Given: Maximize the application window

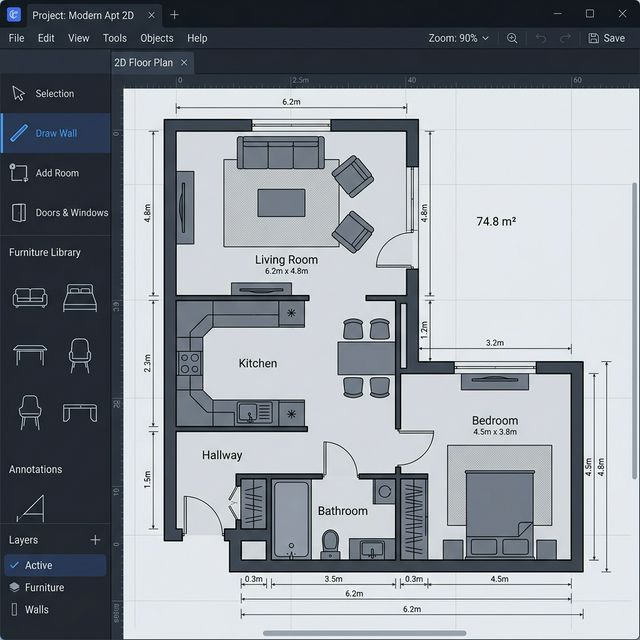Looking at the screenshot, I should [590, 14].
